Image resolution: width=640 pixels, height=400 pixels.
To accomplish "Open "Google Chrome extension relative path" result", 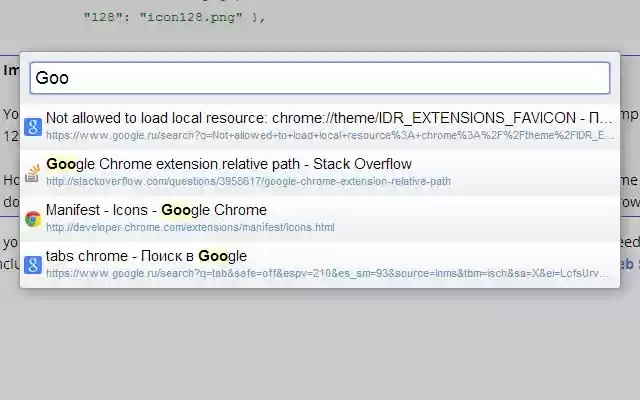I will [320, 173].
